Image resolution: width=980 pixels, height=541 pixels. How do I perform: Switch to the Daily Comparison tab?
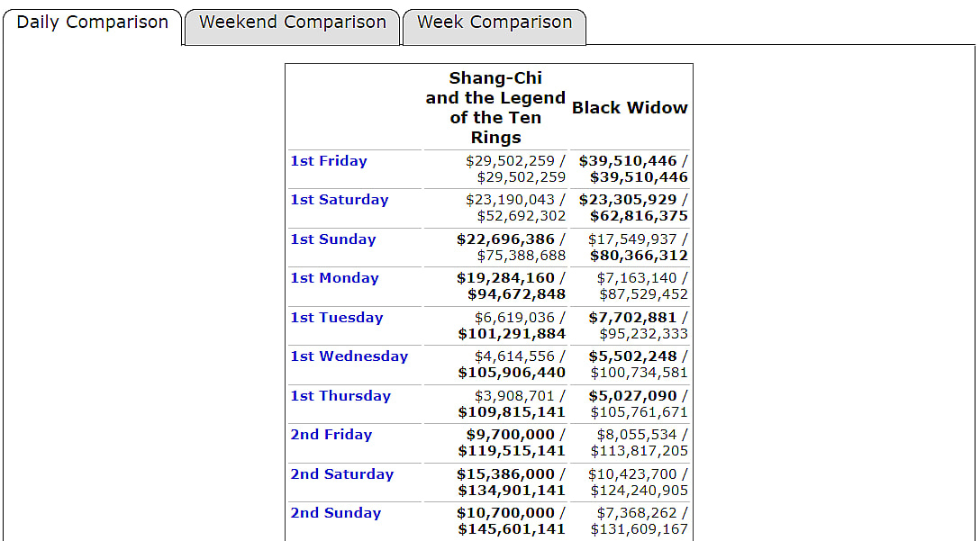[x=93, y=23]
